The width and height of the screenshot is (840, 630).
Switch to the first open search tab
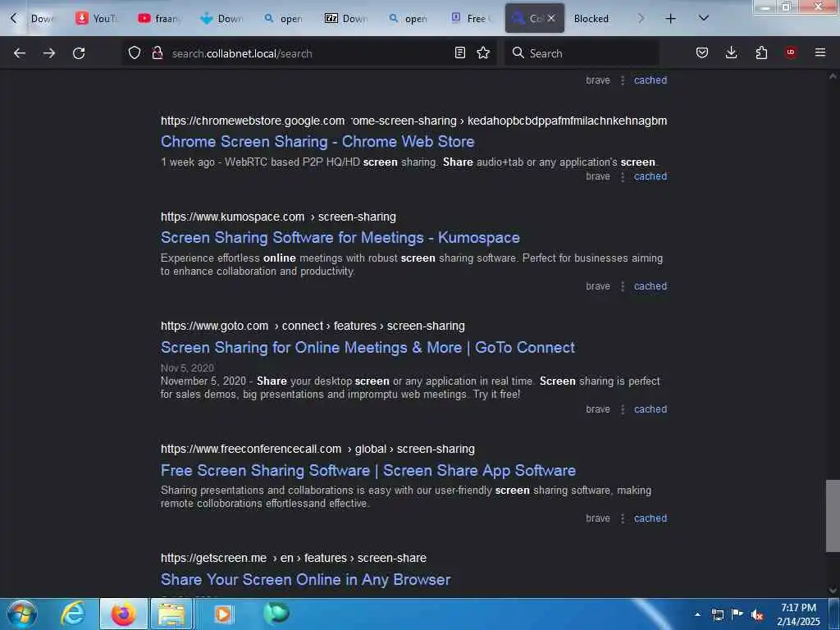pyautogui.click(x=284, y=19)
